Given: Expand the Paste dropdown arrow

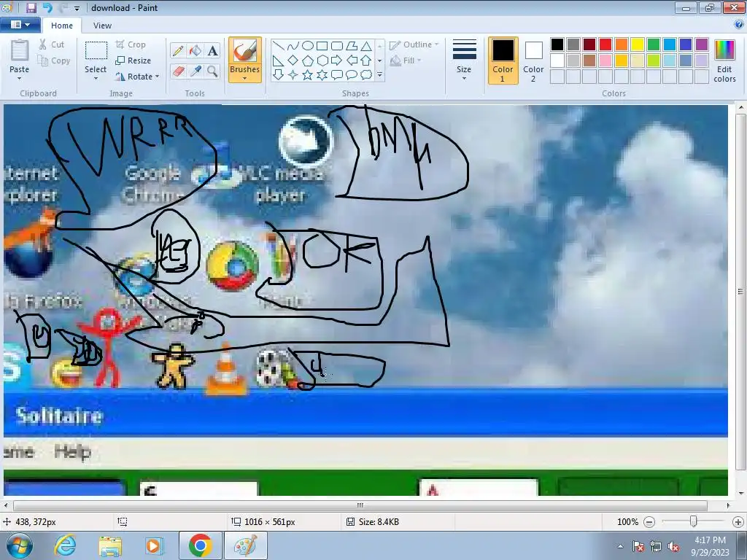Looking at the screenshot, I should point(19,79).
